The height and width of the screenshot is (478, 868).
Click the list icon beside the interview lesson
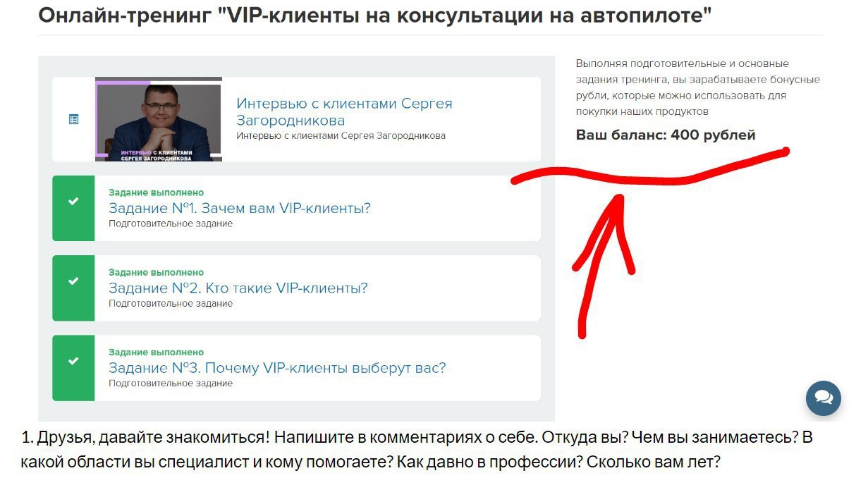[x=73, y=119]
